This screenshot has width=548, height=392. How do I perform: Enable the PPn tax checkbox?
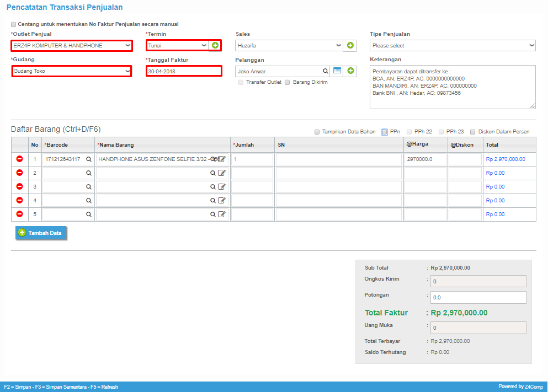(385, 132)
